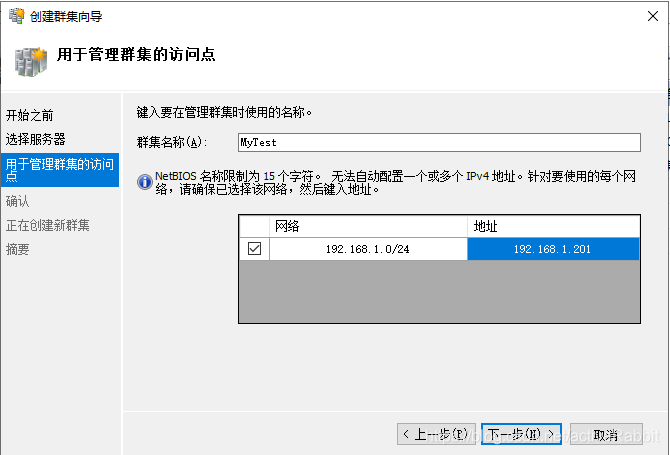Select the 摘要 step in sidebar

(18, 249)
